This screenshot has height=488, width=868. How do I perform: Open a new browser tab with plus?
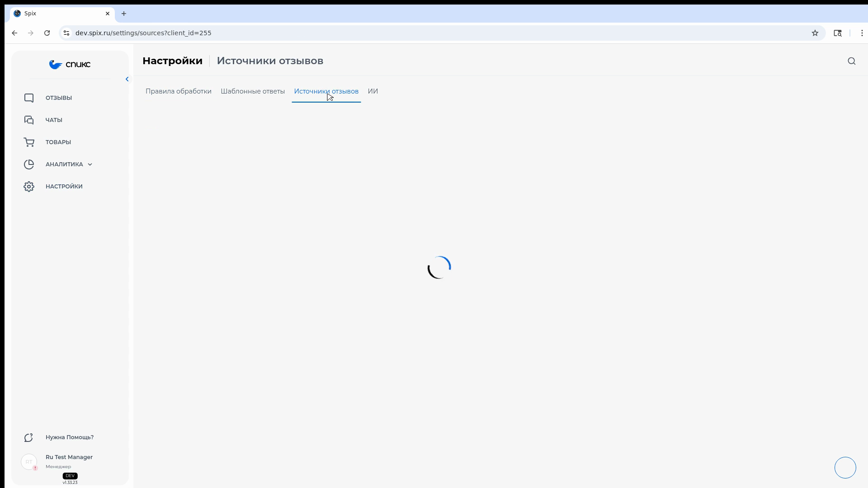[124, 14]
